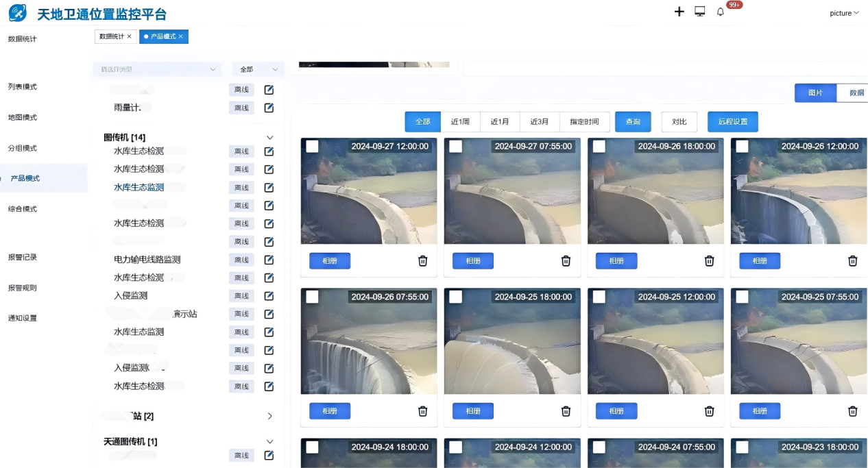Delete the 2024-09-25 07:55:00 image
Viewport: 868px width, 468px height.
tap(853, 411)
